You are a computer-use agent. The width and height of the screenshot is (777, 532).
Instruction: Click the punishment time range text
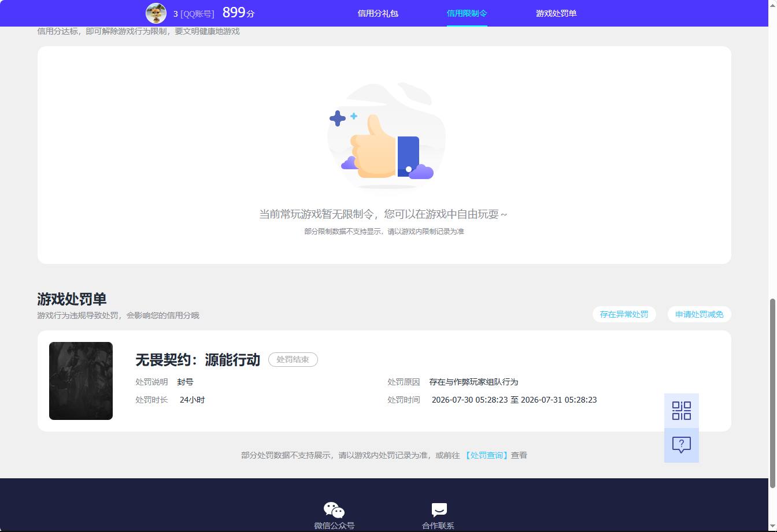click(514, 400)
